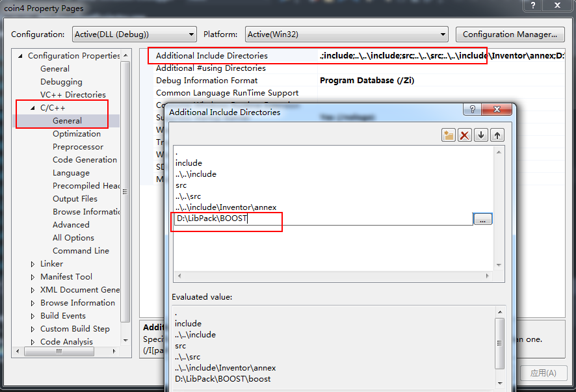Viewport: 576px width, 392px height.
Task: Click the browse ellipsis button beside D:\LibPack\BOOST
Action: 482,220
